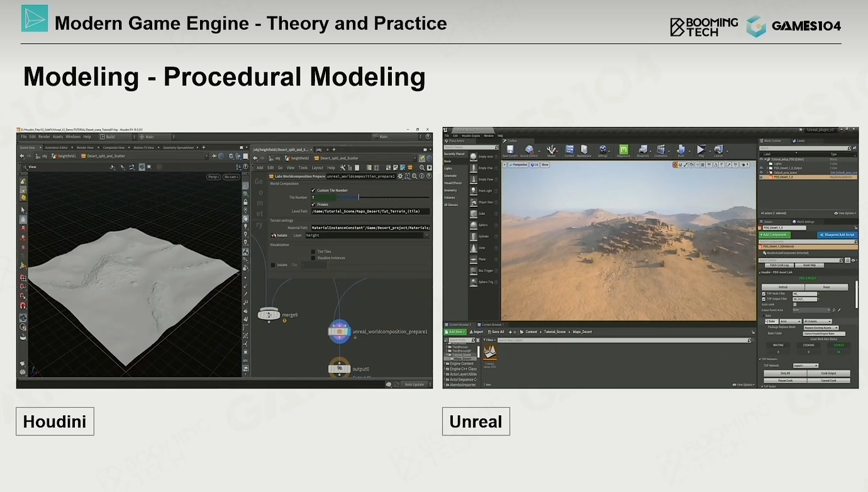
Task: Switch to the Geometry Spreadsheet tab
Action: (180, 148)
